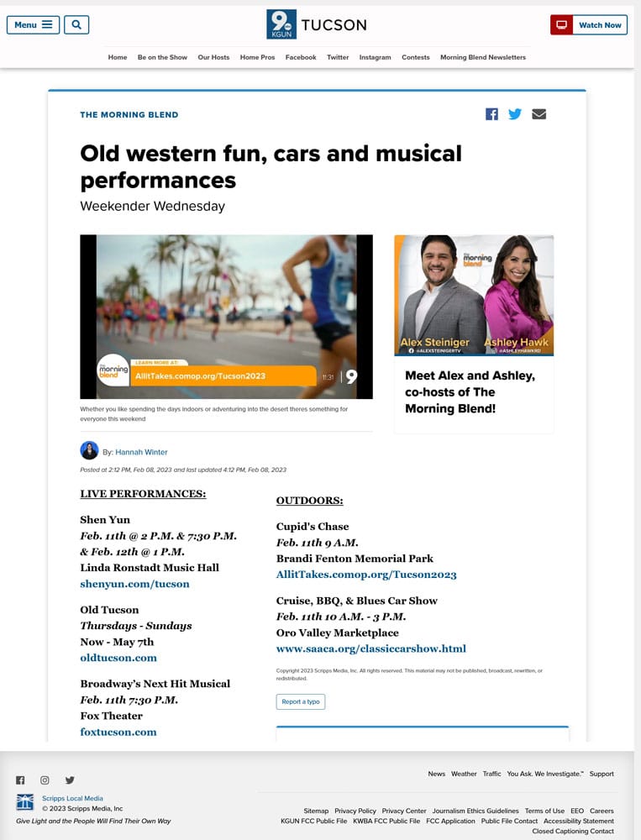
Task: Open Careers footer link
Action: pos(602,811)
